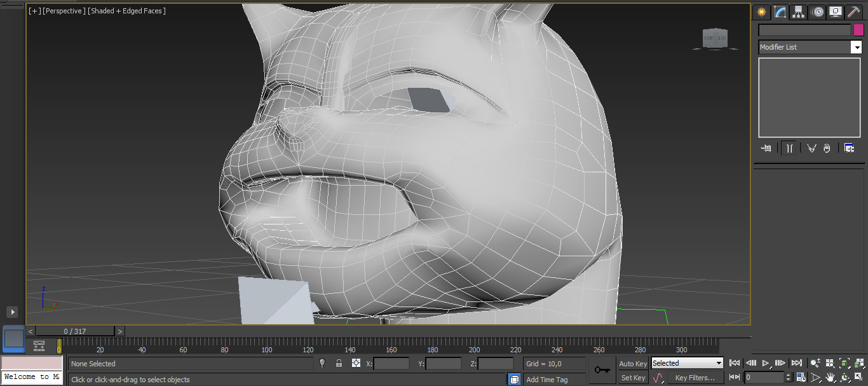868x386 pixels.
Task: Toggle the Selection Lock padlock
Action: coord(339,363)
